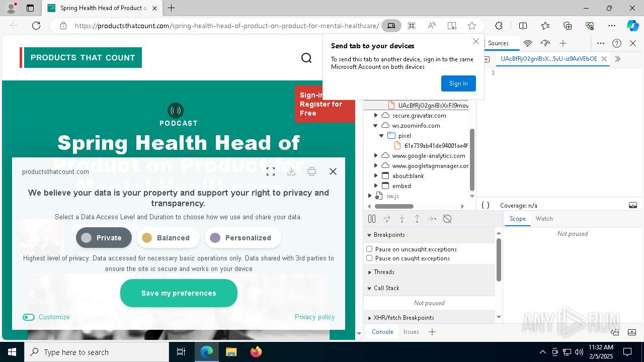Screen dimensions: 644x362
Task: Collapse the pixel folder
Action: click(381, 135)
